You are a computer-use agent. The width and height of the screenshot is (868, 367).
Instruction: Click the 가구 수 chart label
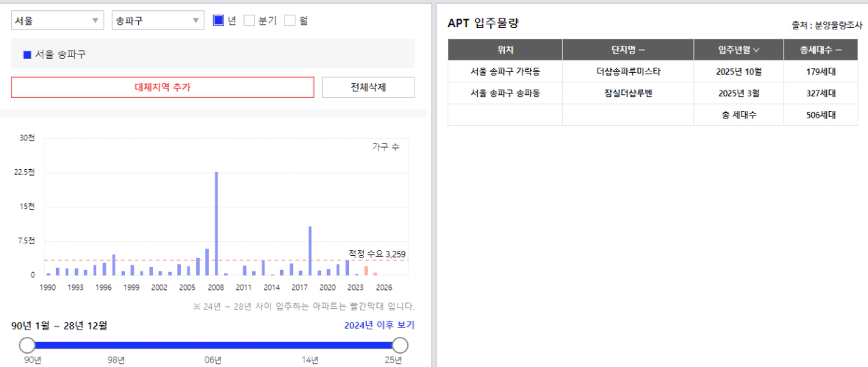tap(386, 147)
